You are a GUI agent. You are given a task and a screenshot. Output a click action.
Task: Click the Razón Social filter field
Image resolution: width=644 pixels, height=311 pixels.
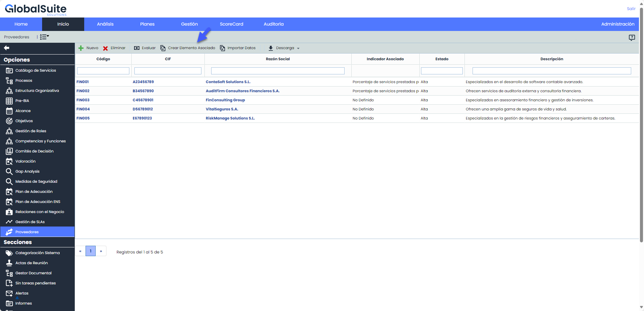278,71
